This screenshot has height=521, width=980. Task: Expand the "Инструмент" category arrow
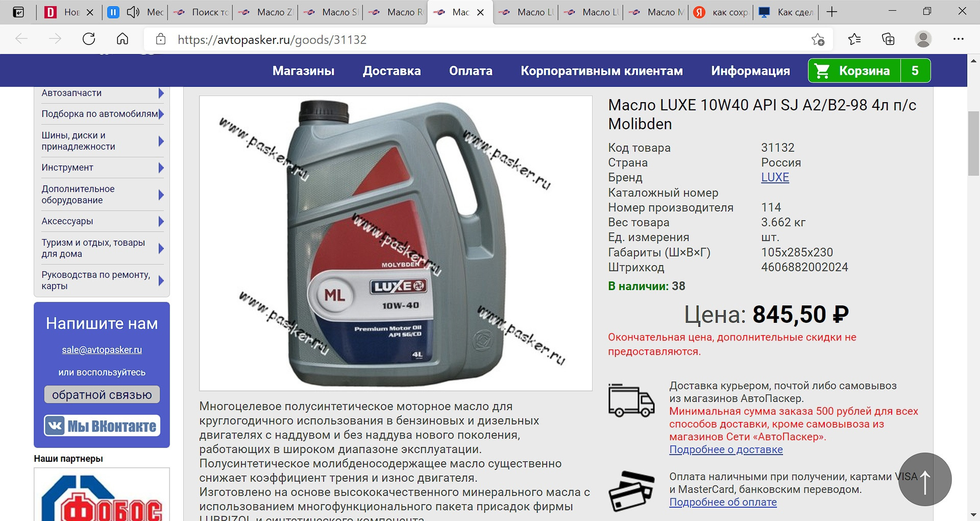[x=161, y=168]
